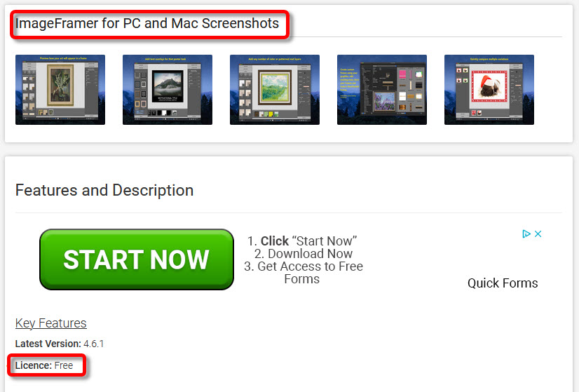
Task: Open the Santa hat dog screenshot
Action: pos(489,90)
